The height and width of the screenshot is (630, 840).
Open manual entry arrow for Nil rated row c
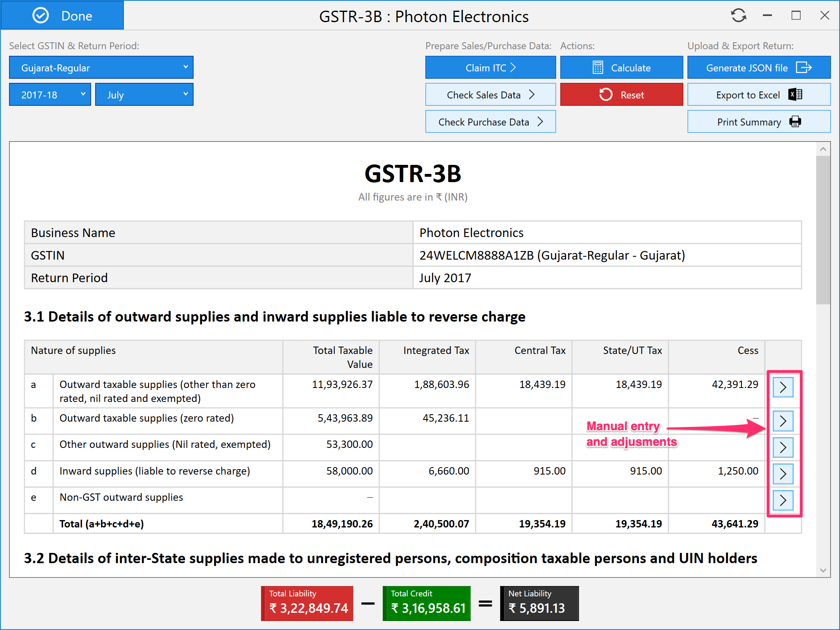click(783, 447)
